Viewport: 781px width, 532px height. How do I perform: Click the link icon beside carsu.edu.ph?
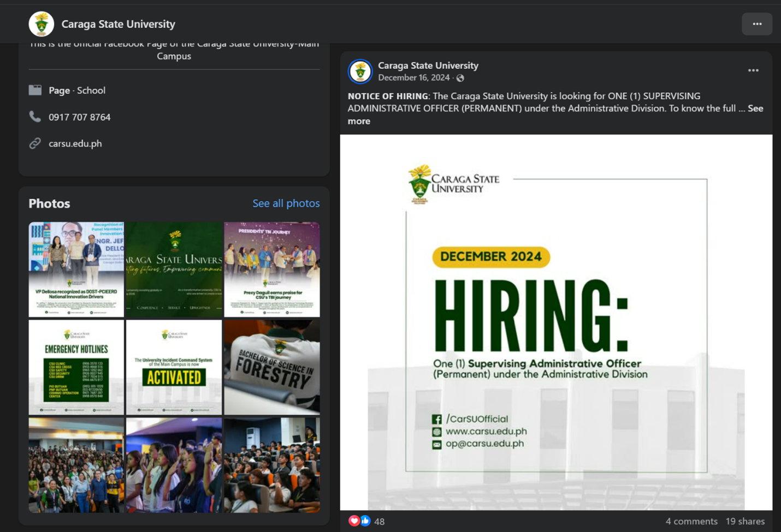coord(35,144)
